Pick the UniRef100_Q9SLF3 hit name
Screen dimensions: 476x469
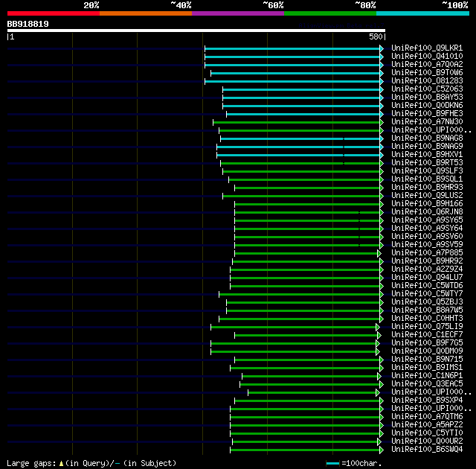pyautogui.click(x=427, y=171)
